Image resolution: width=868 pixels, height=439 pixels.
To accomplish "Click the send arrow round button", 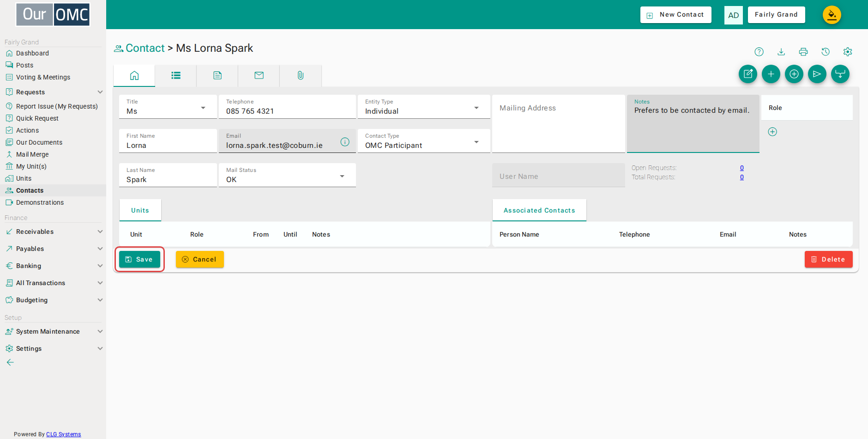I will (817, 74).
